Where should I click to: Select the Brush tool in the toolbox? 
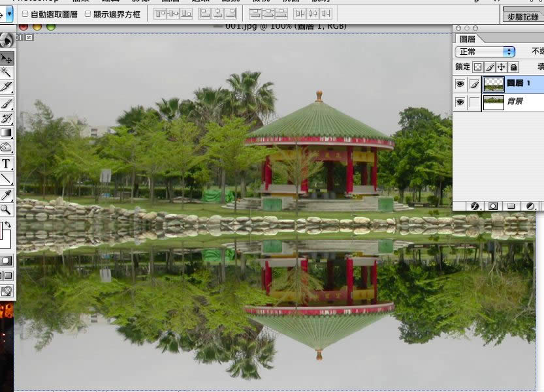[7, 104]
